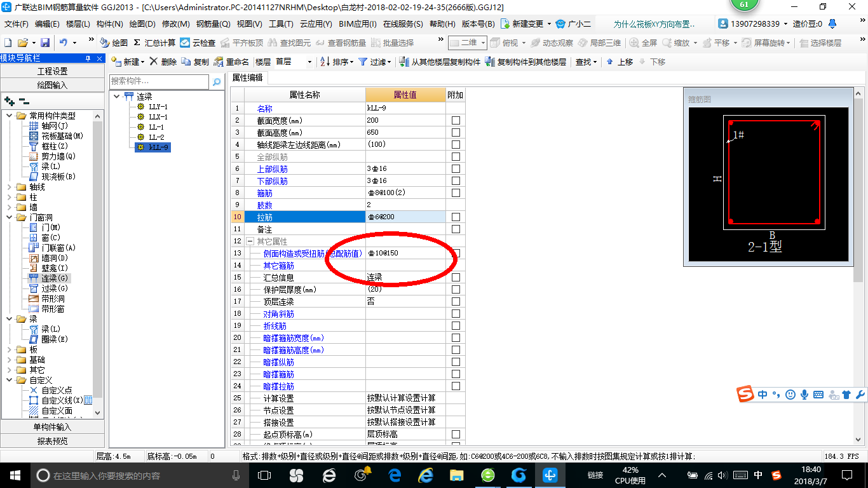Viewport: 868px width, 488px height.
Task: Tick 附加 checkbox for 下部纵筋 row
Action: (x=456, y=181)
